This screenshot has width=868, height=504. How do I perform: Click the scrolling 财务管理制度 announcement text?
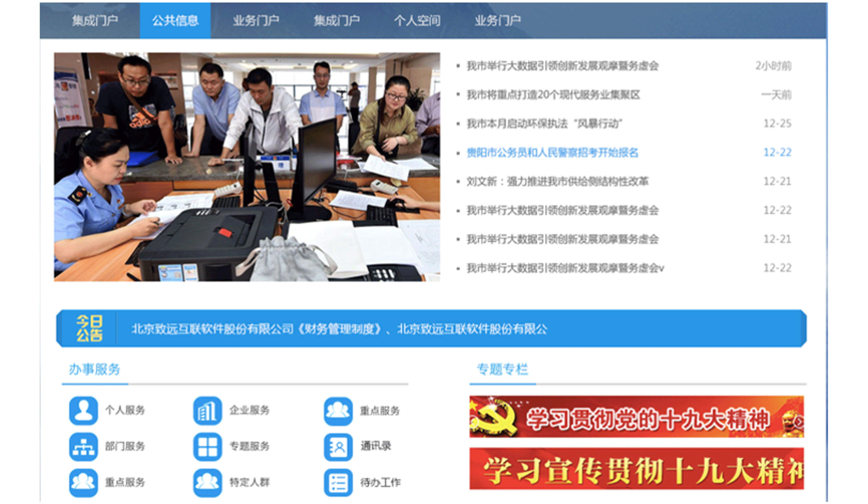(339, 329)
